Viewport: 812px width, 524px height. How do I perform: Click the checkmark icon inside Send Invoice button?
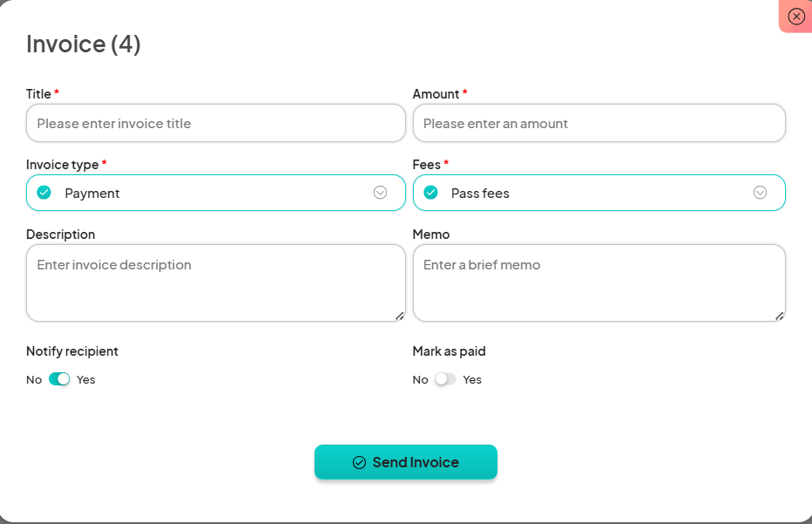tap(360, 462)
